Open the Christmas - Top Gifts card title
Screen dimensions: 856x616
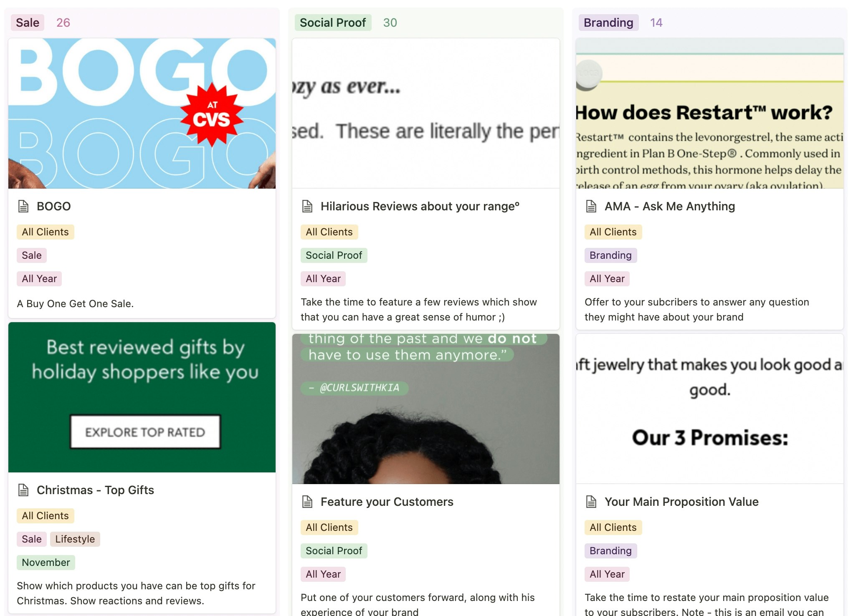(95, 490)
